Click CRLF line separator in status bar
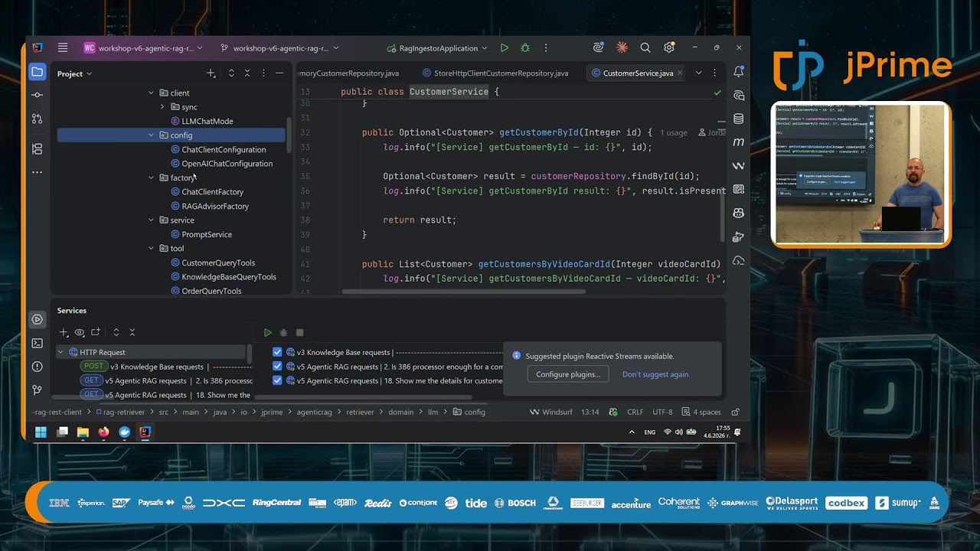Image resolution: width=980 pixels, height=551 pixels. pos(635,412)
